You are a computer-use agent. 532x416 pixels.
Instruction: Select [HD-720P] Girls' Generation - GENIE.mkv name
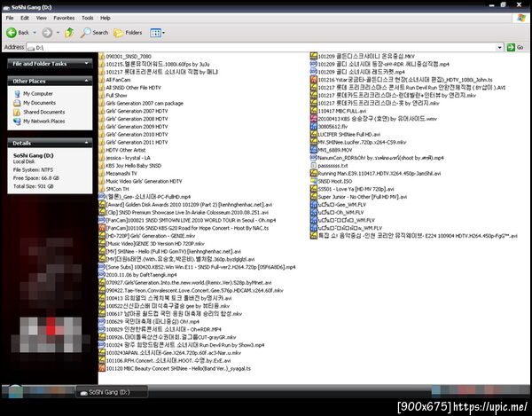[x=151, y=236]
